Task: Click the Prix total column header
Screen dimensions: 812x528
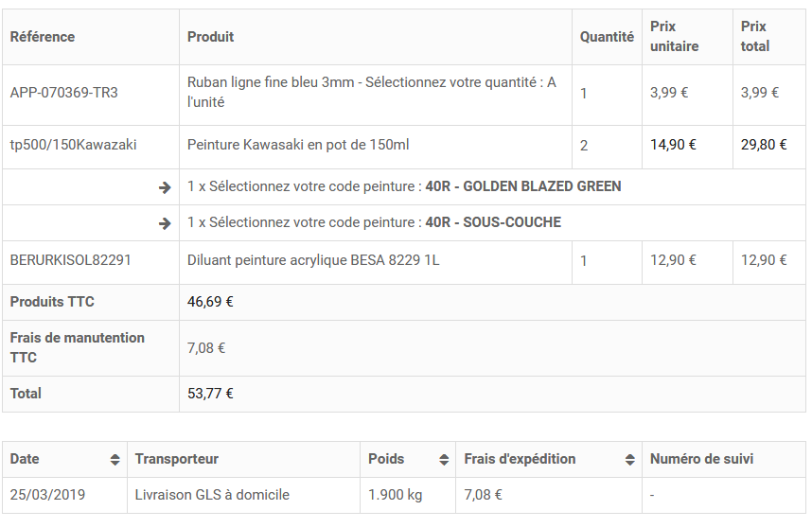Action: coord(755,36)
